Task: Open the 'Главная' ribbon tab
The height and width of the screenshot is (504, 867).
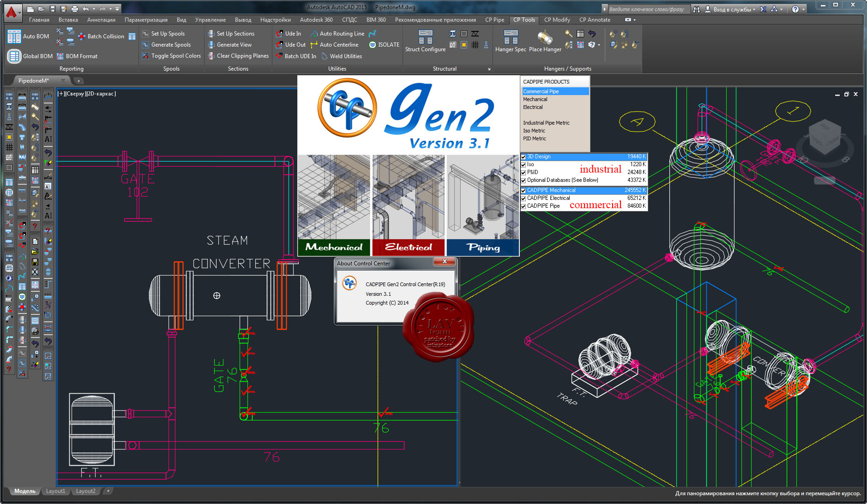Action: pyautogui.click(x=39, y=20)
